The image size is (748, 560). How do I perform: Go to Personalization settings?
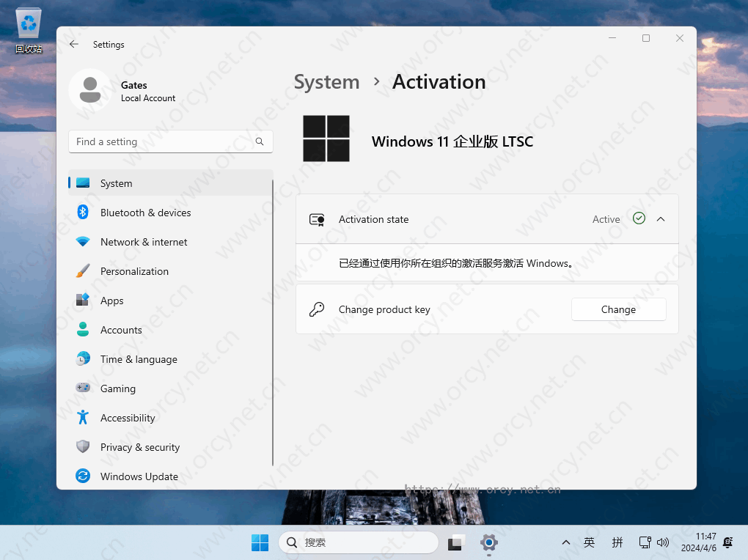tap(171, 271)
